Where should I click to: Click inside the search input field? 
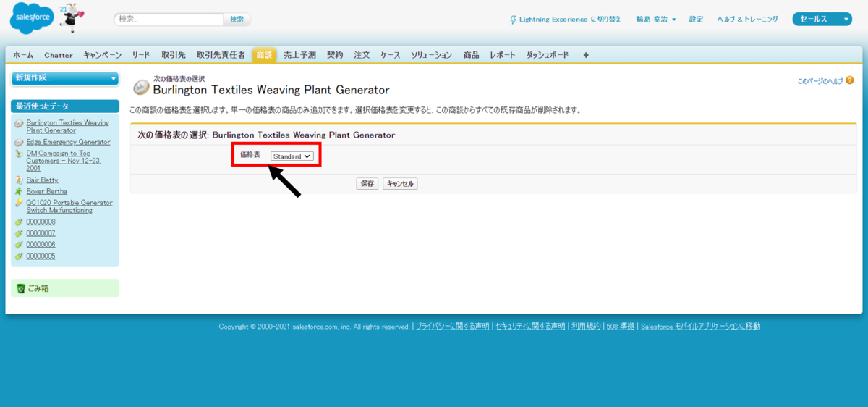[x=169, y=20]
